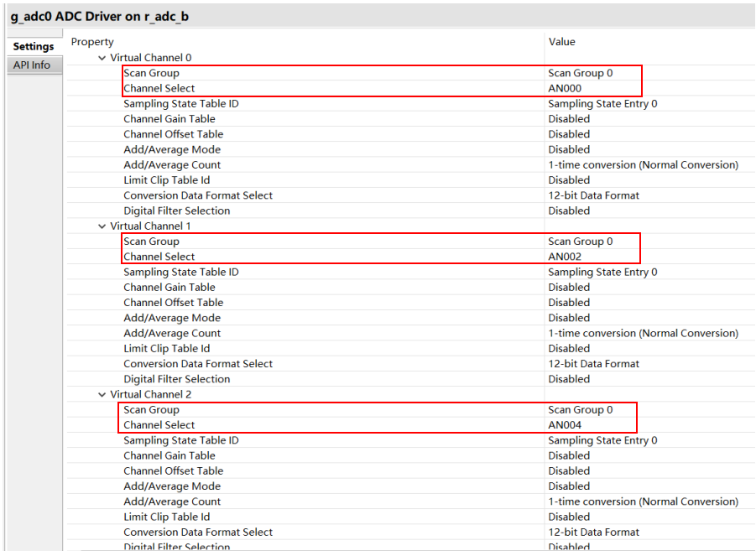Click Digital Filter Disabled value, Virtual Channel 0
The image size is (756, 556).
click(x=569, y=210)
